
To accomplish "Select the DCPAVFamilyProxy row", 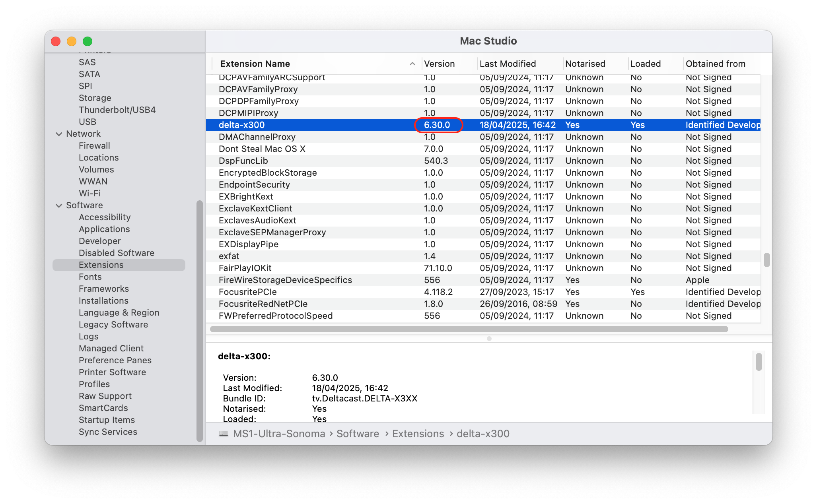I will pos(483,89).
